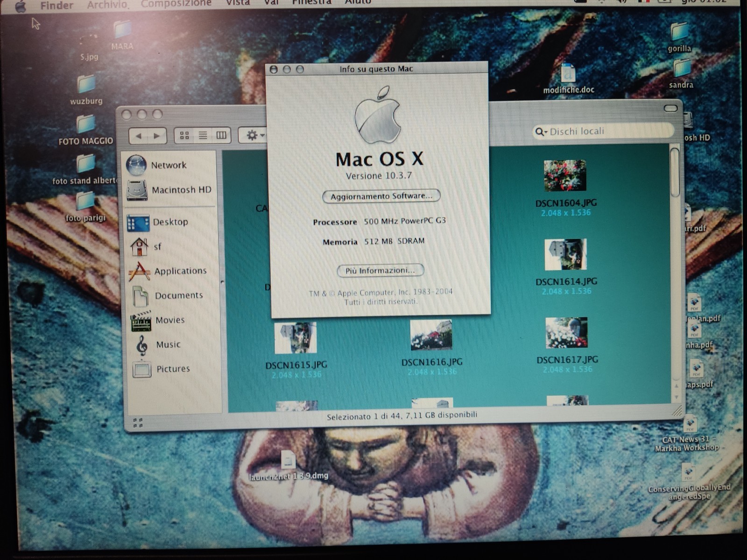The height and width of the screenshot is (560, 747).
Task: Click the Finder window back arrow
Action: (139, 136)
